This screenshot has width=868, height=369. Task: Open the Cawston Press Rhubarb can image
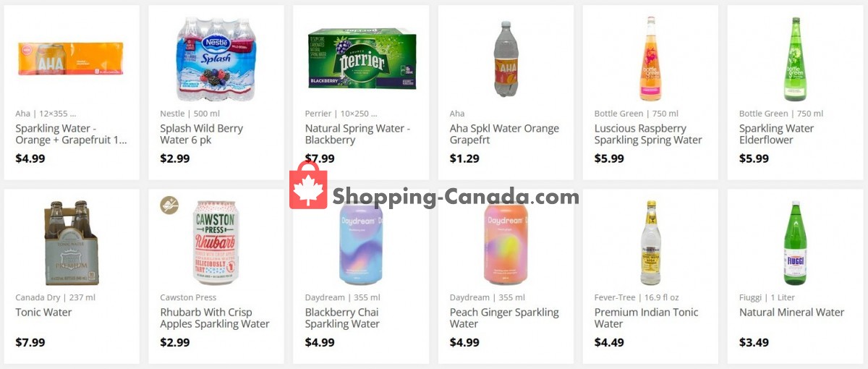click(x=216, y=243)
